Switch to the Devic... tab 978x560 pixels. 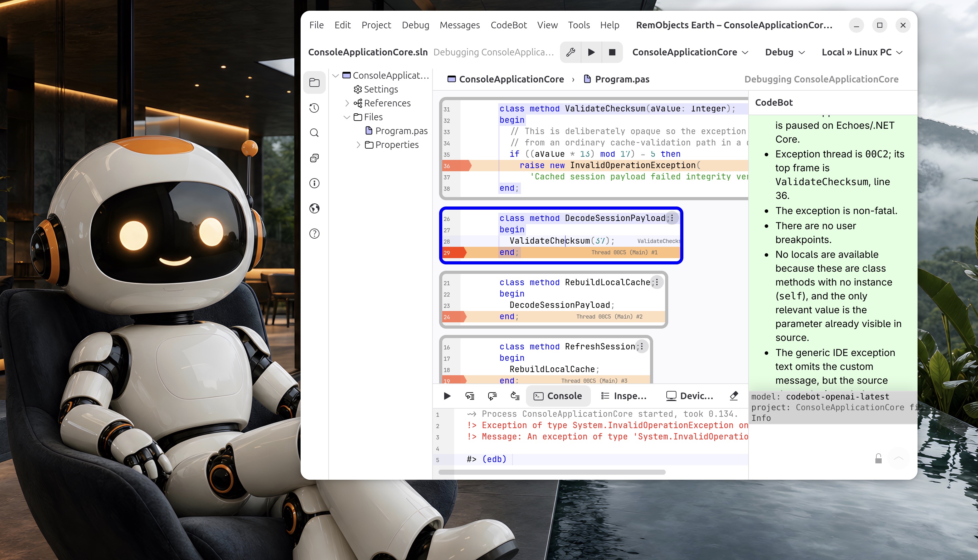pos(690,396)
